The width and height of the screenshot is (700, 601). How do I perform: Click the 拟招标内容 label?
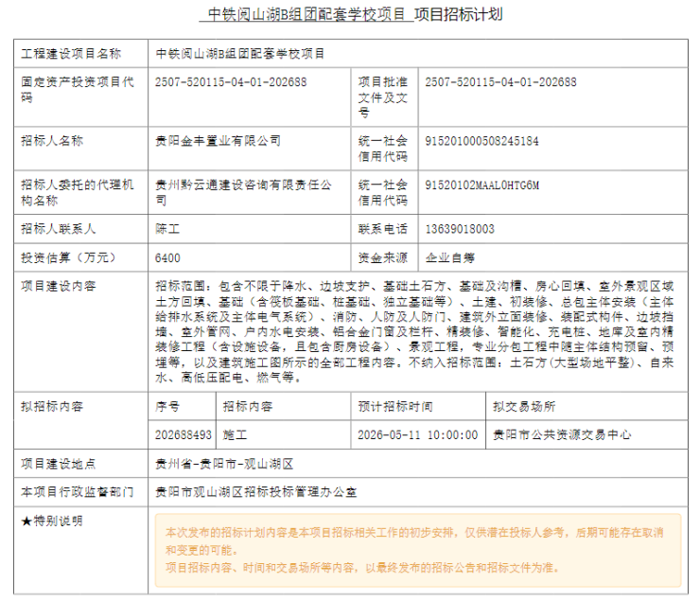coord(52,406)
